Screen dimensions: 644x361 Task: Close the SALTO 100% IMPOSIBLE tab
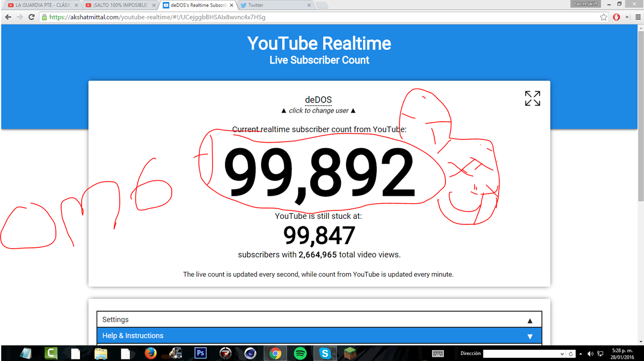153,5
